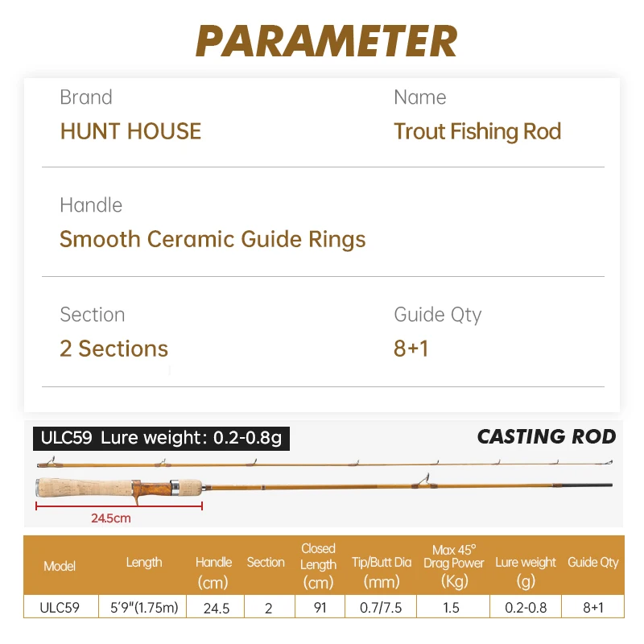Screen dimensions: 644x644
Task: Click the CASTING ROD label
Action: pyautogui.click(x=546, y=437)
